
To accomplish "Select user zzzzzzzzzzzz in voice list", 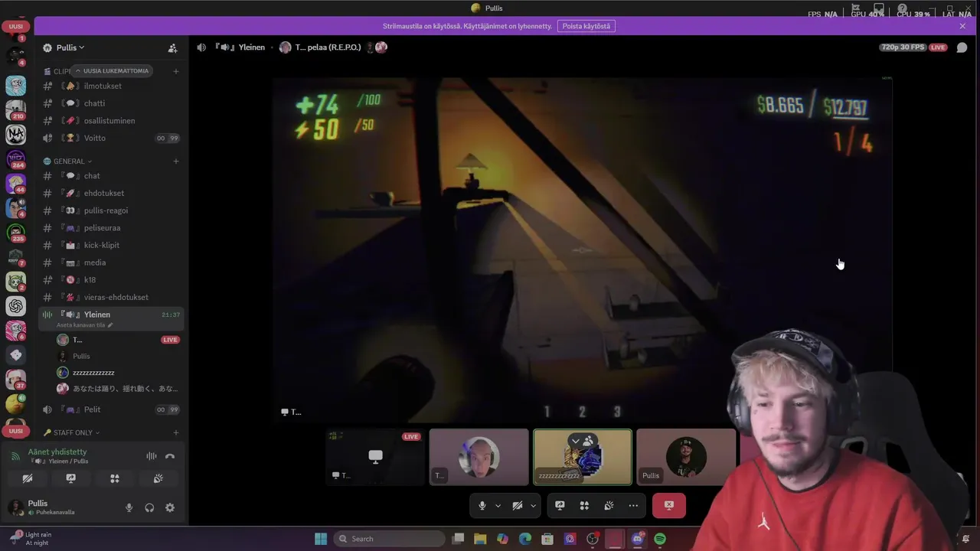I will click(118, 373).
